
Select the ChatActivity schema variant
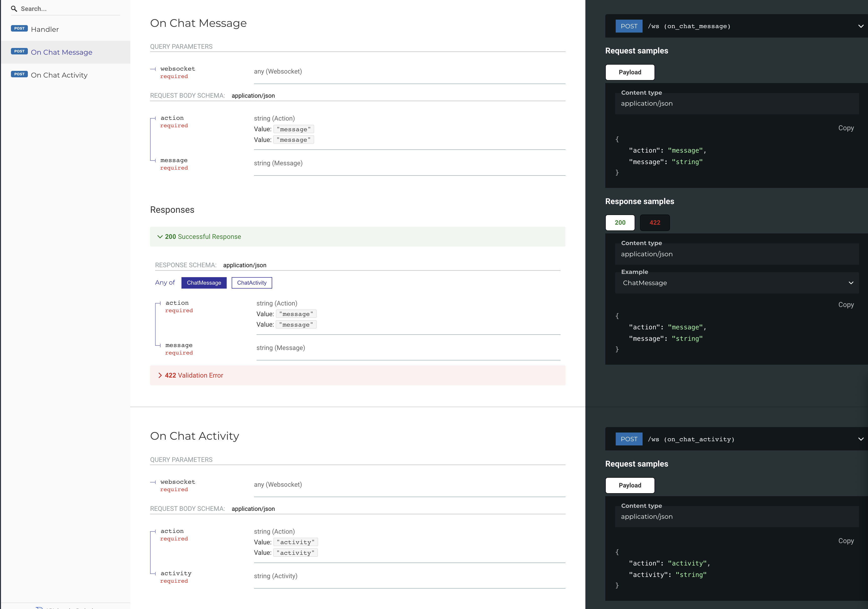click(x=251, y=282)
